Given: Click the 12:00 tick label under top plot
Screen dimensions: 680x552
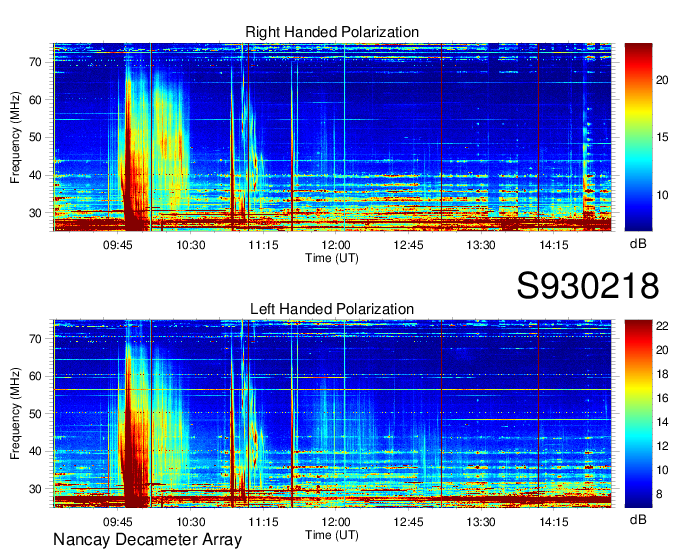Looking at the screenshot, I should click(336, 245).
